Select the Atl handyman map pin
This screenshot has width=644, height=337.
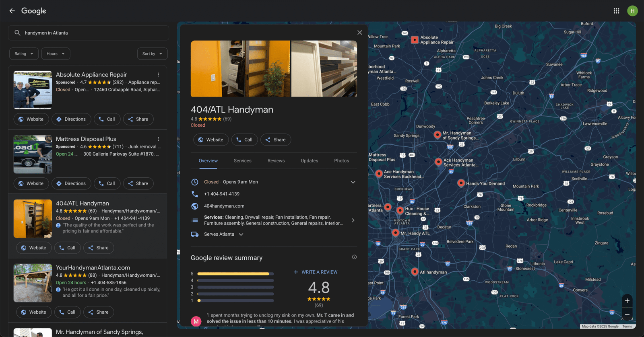point(415,271)
